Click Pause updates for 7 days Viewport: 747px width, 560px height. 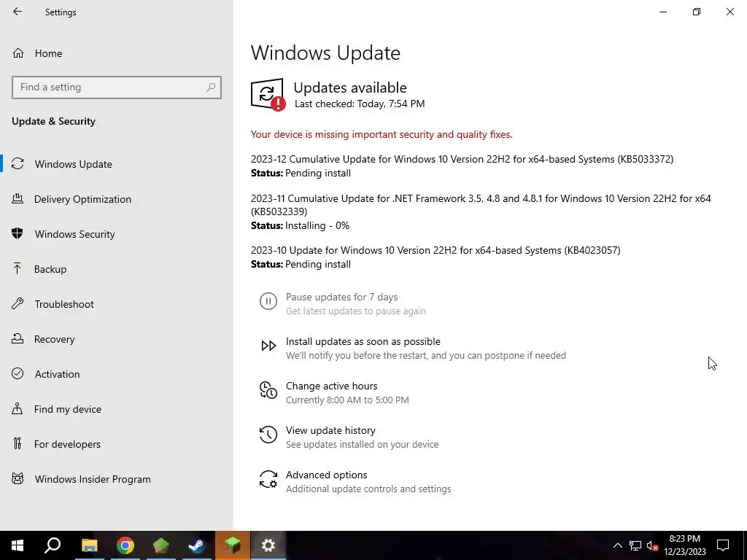341,297
